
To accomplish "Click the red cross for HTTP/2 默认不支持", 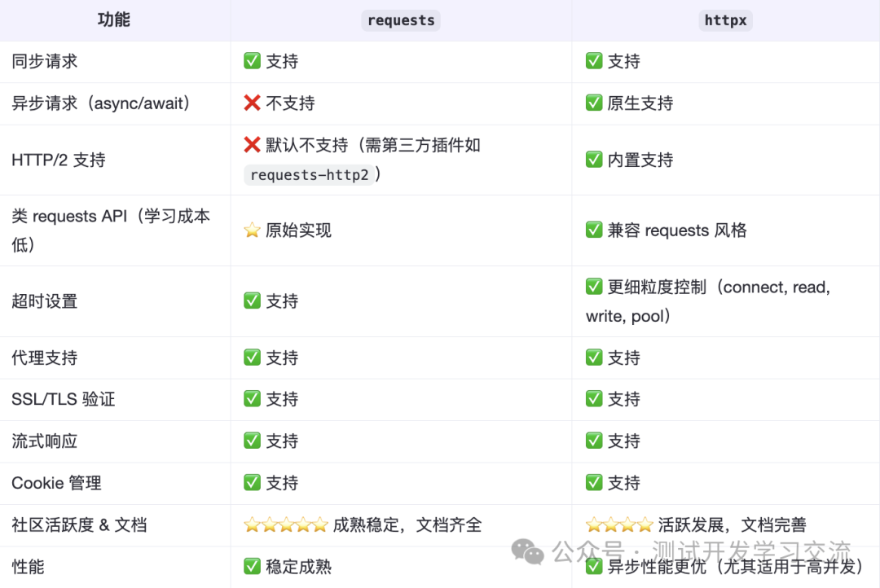I will [252, 144].
